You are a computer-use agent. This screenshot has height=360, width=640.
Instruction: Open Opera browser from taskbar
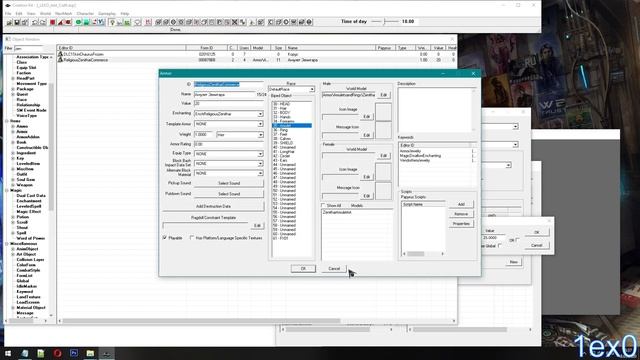tap(57, 353)
